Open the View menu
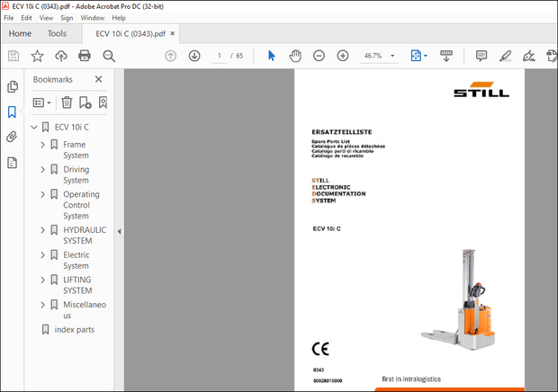This screenshot has width=558, height=392. click(46, 18)
